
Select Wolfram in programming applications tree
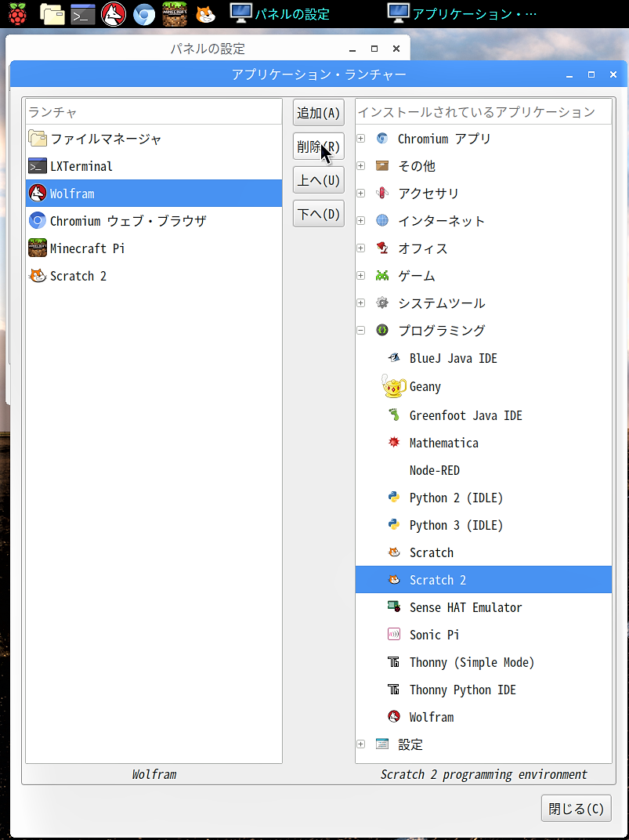pos(483,717)
